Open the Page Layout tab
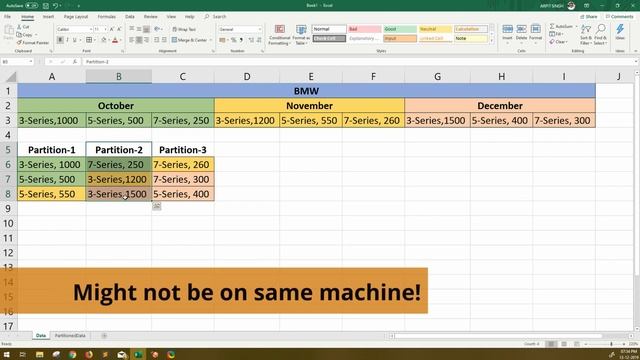This screenshot has width=640, height=360. pyautogui.click(x=76, y=17)
